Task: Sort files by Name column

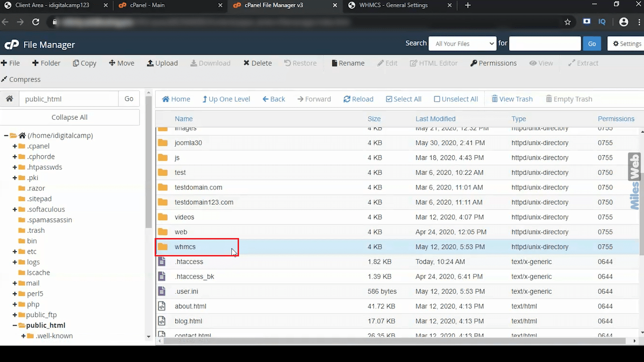Action: (x=184, y=119)
